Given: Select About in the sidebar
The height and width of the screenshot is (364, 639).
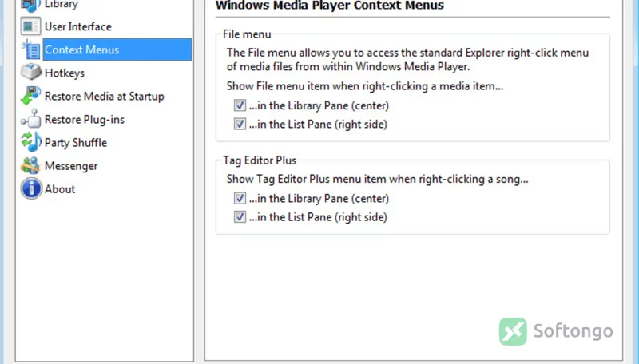Looking at the screenshot, I should 60,189.
